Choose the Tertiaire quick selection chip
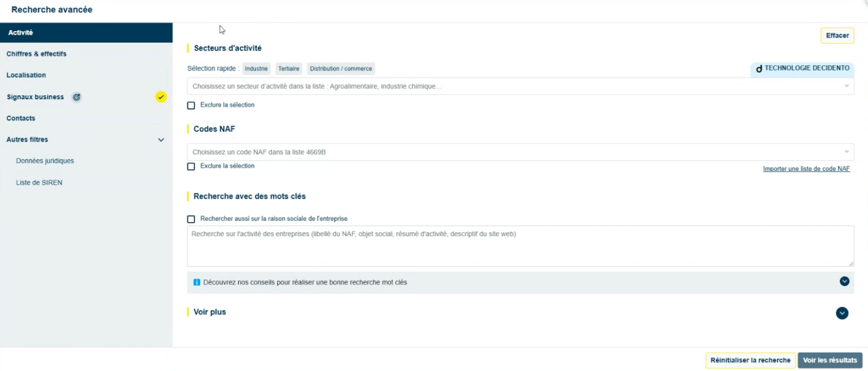Viewport: 868px width, 371px height. (x=289, y=69)
